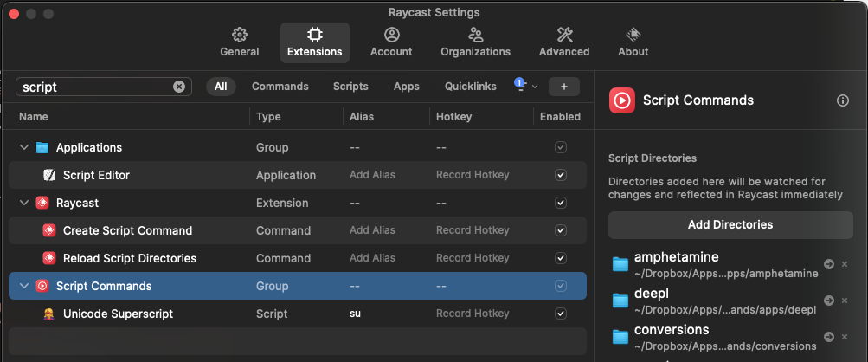Collapse the Raycast extension group
The width and height of the screenshot is (868, 362).
tap(23, 203)
